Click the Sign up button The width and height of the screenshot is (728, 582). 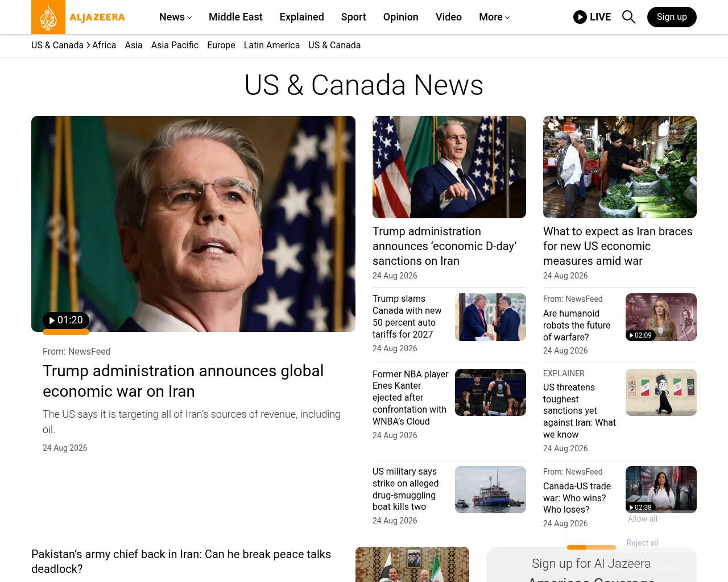pos(672,17)
